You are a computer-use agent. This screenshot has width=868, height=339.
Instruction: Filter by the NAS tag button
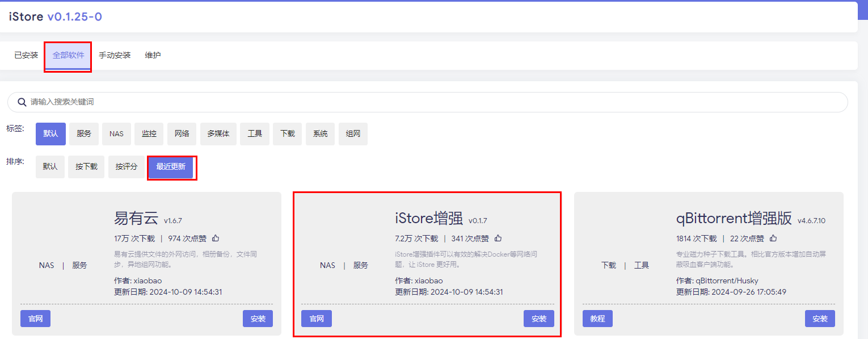116,134
